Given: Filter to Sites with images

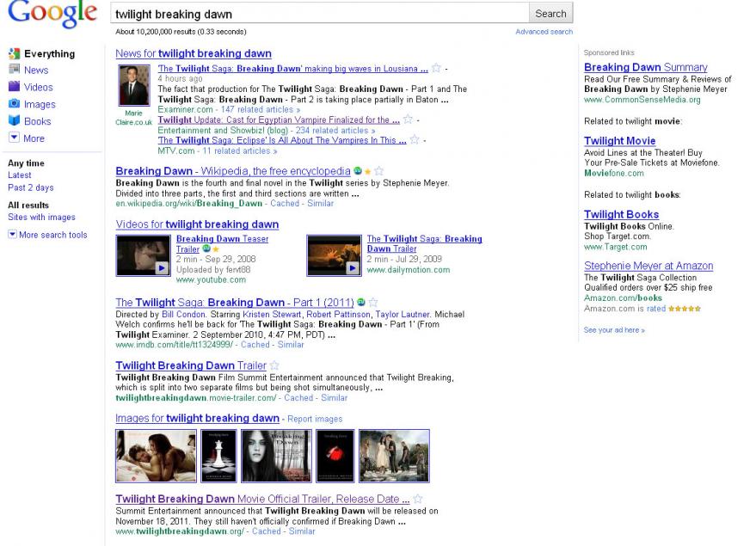Looking at the screenshot, I should point(41,218).
